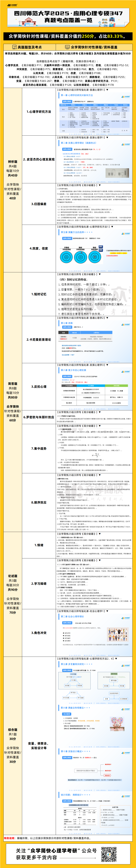Click the 综合题 section label
The image size is (136, 868).
tap(12, 729)
